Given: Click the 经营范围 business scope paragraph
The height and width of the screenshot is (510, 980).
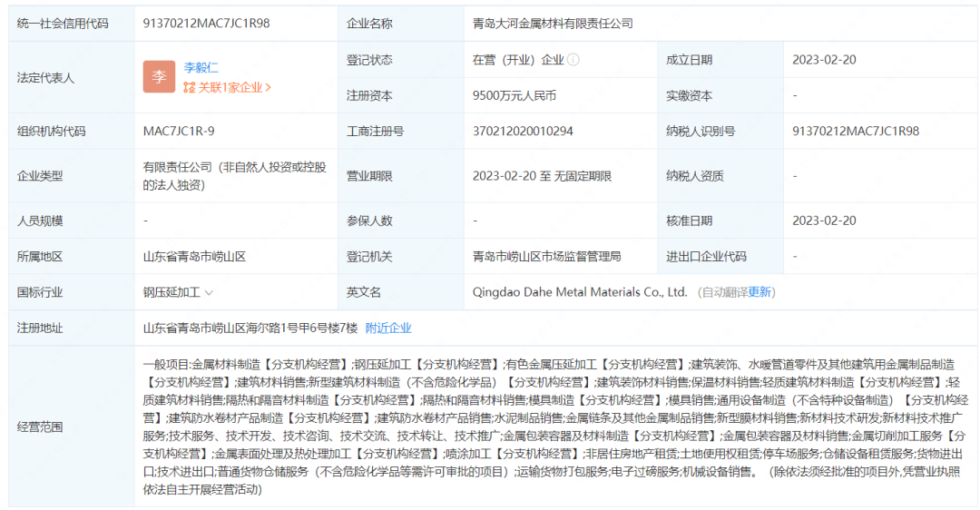Looking at the screenshot, I should coord(555,427).
